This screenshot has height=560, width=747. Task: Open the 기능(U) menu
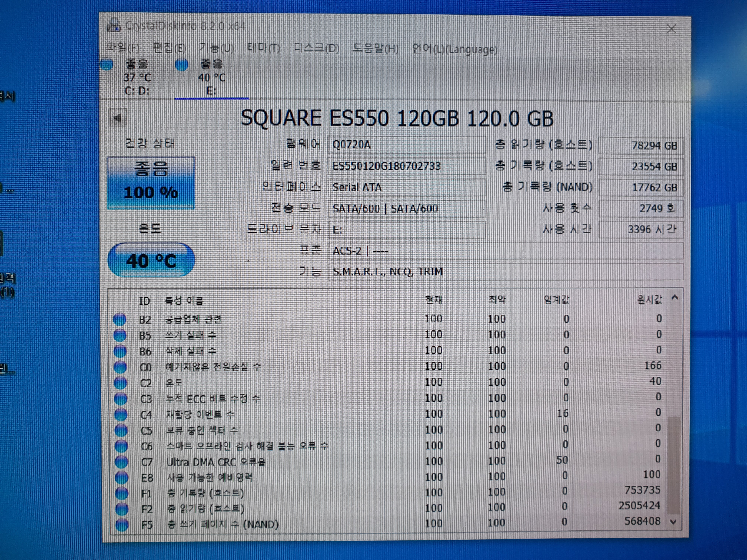pyautogui.click(x=216, y=48)
